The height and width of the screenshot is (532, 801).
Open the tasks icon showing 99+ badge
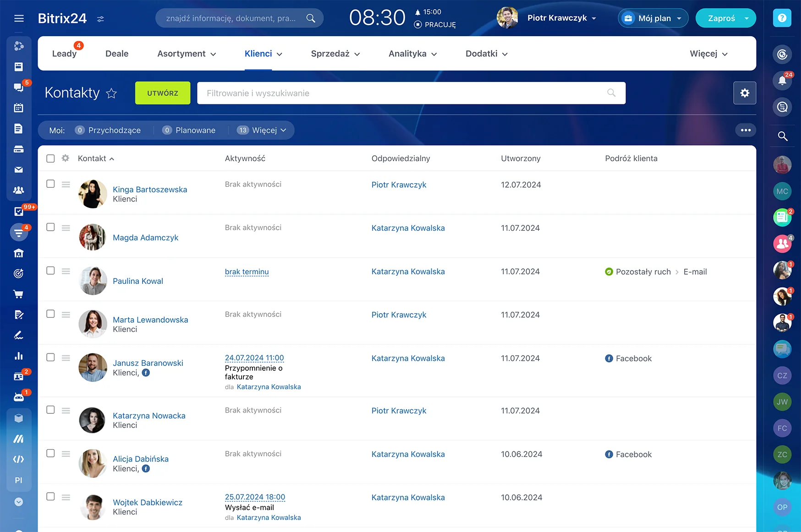click(19, 212)
